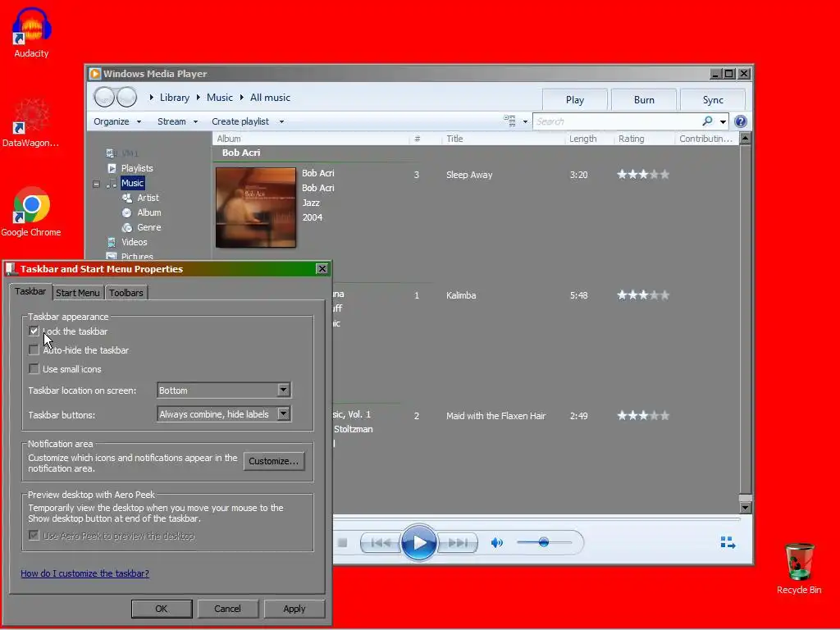The height and width of the screenshot is (630, 840).
Task: Play the selected music
Action: click(418, 543)
